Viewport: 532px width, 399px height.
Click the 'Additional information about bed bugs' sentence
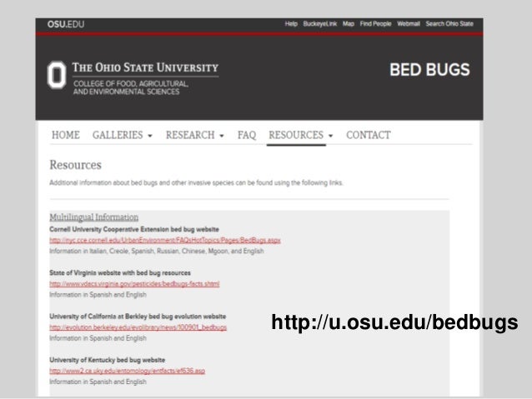(196, 183)
